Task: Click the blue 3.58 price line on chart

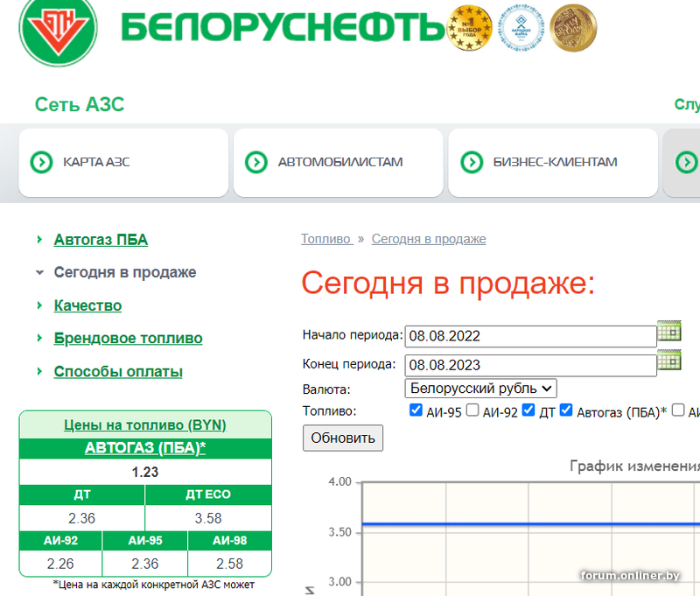Action: point(530,523)
